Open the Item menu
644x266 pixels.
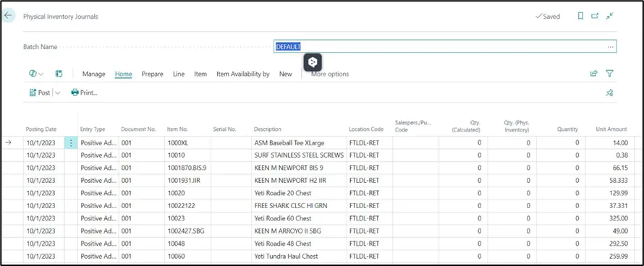pos(200,74)
